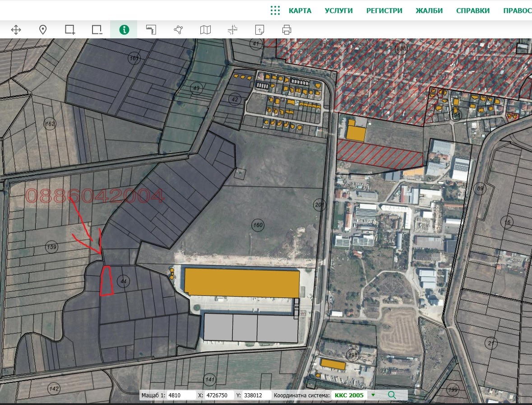532x405 pixels.
Task: Open the РЕГИСТРИ menu
Action: click(x=384, y=10)
